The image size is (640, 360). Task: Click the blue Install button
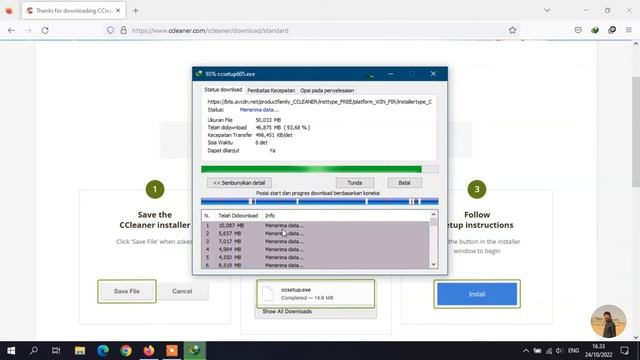(x=477, y=294)
